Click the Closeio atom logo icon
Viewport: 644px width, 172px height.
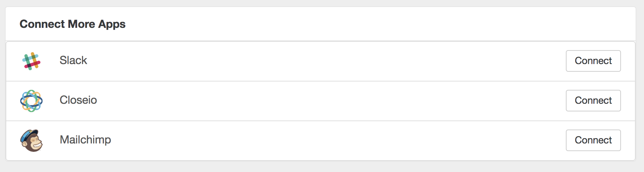pyautogui.click(x=31, y=101)
